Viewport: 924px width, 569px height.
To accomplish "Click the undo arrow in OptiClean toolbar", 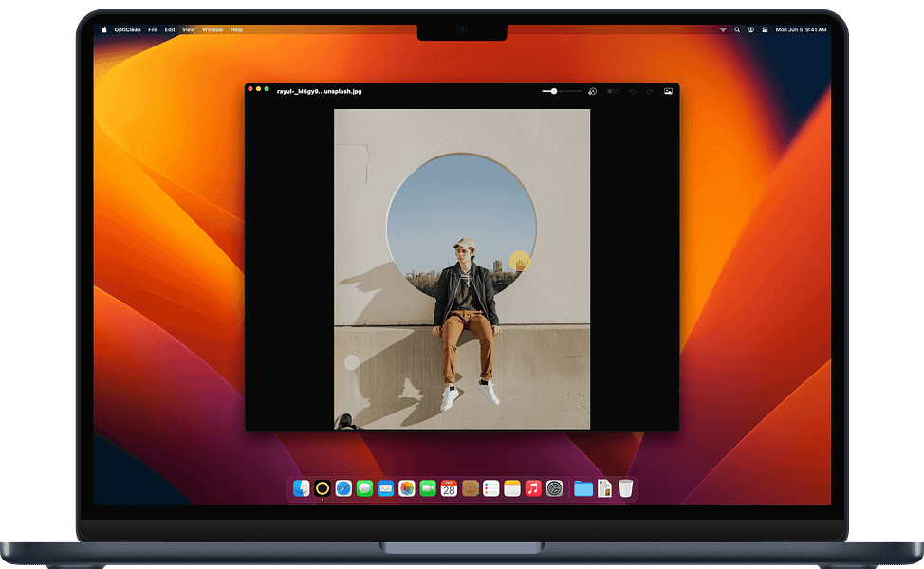I will (633, 91).
